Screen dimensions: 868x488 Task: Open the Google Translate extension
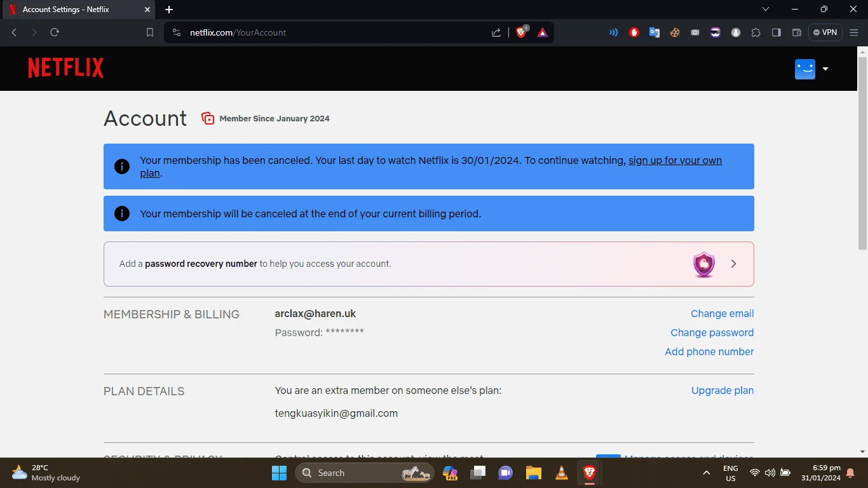654,32
